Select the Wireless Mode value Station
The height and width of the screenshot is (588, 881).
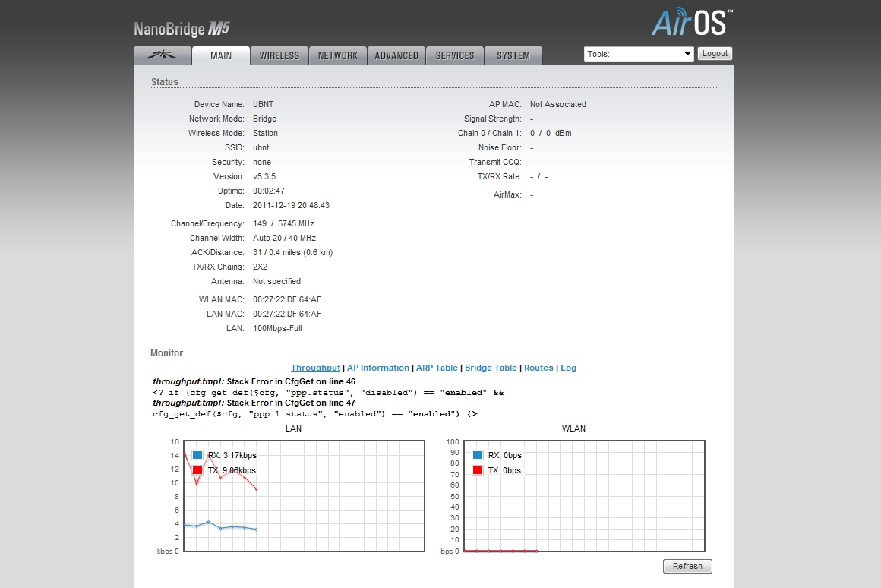[x=265, y=133]
